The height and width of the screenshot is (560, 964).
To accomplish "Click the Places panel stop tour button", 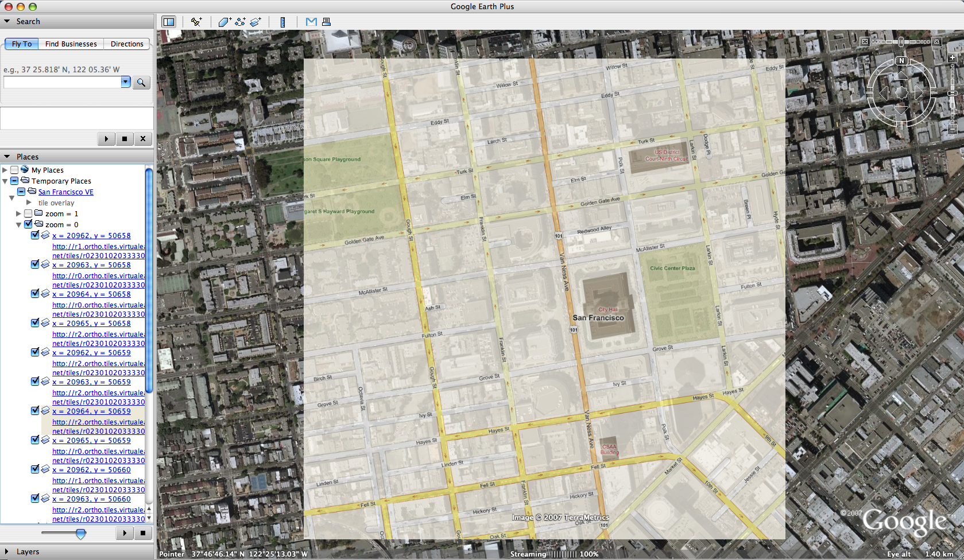I will 143,533.
